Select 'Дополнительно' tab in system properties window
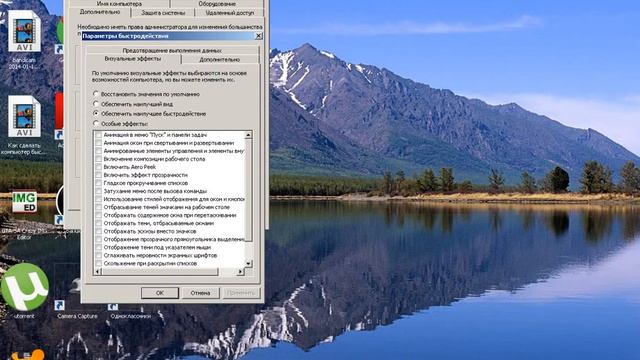 pyautogui.click(x=100, y=12)
